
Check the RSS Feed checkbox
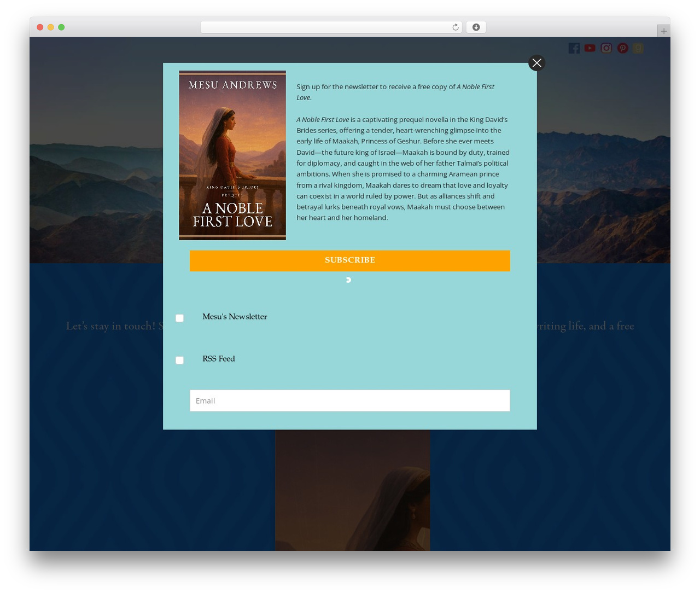coord(179,360)
